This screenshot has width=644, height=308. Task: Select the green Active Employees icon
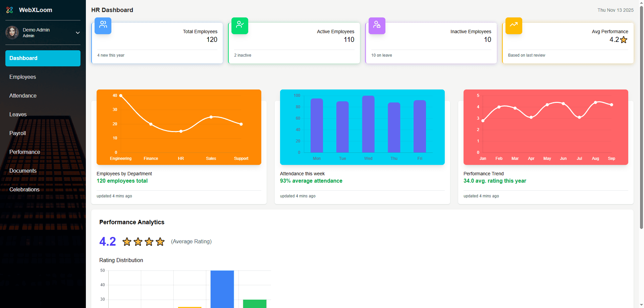click(239, 26)
